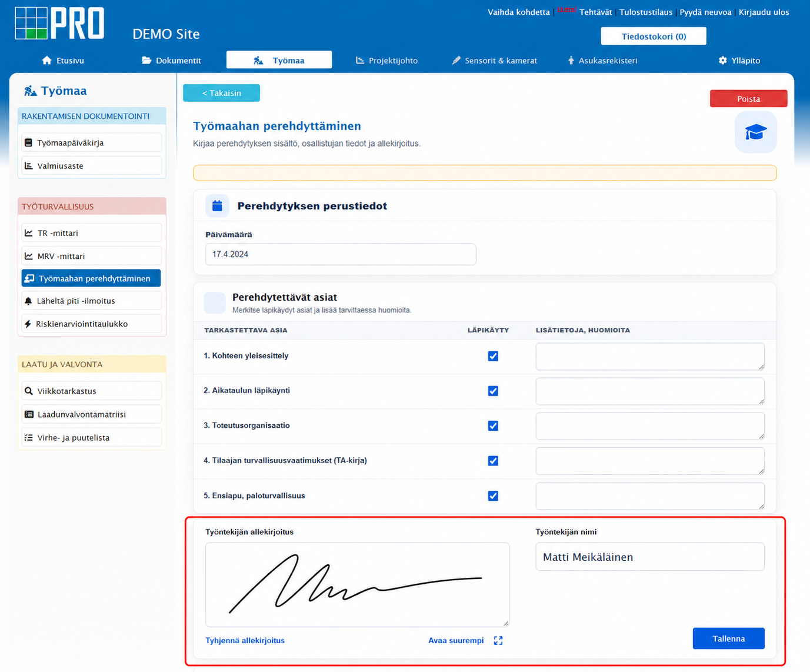This screenshot has height=672, width=810.
Task: Click Pyydä neuvoa link
Action: [705, 12]
